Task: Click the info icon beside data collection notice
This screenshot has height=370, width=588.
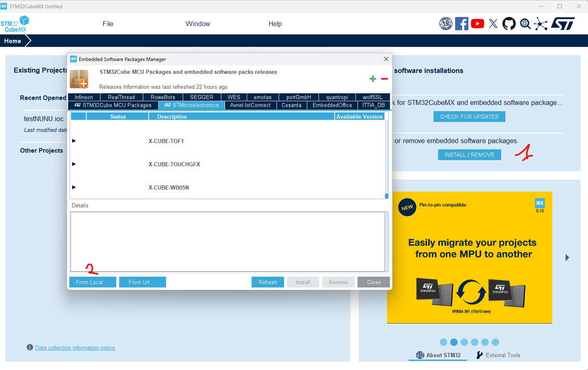Action: pos(29,347)
